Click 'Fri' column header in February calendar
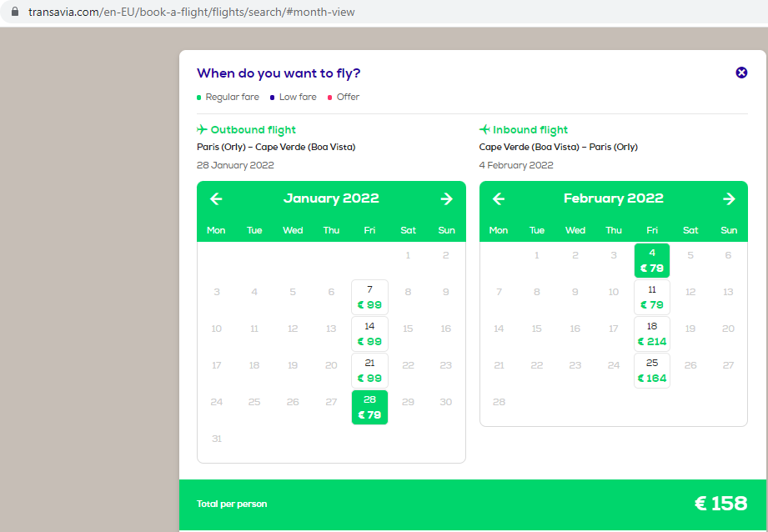 pos(652,230)
